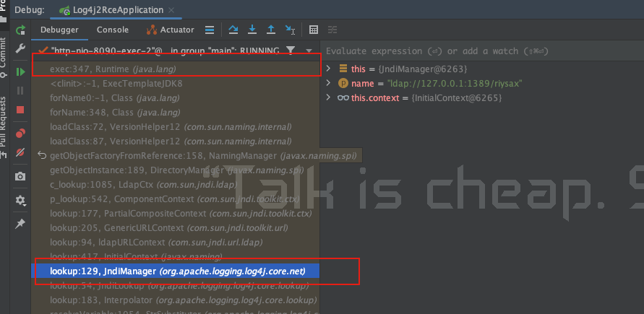Image resolution: width=644 pixels, height=314 pixels.
Task: Expand the 'this = {JndiManager@6263}' variable
Action: 328,69
